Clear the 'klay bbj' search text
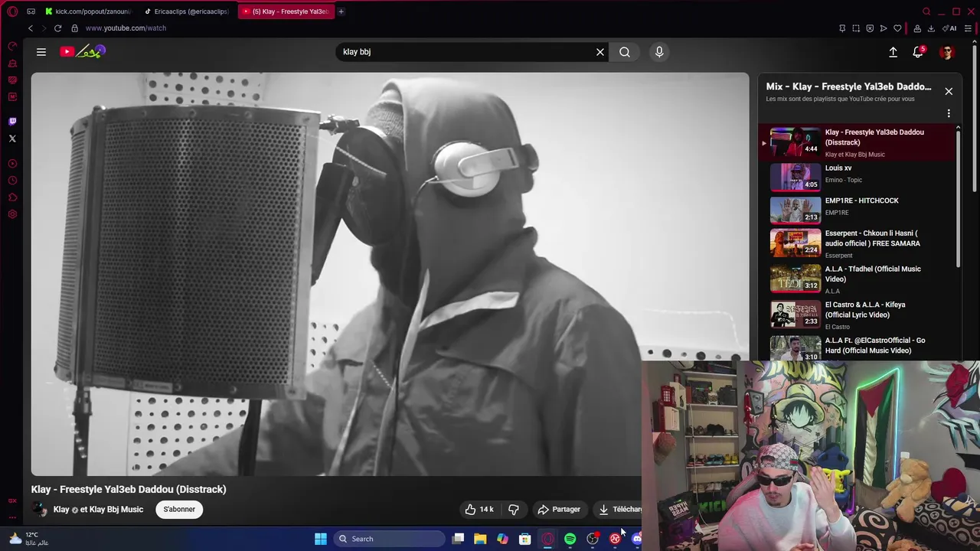Image resolution: width=980 pixels, height=551 pixels. click(x=600, y=52)
